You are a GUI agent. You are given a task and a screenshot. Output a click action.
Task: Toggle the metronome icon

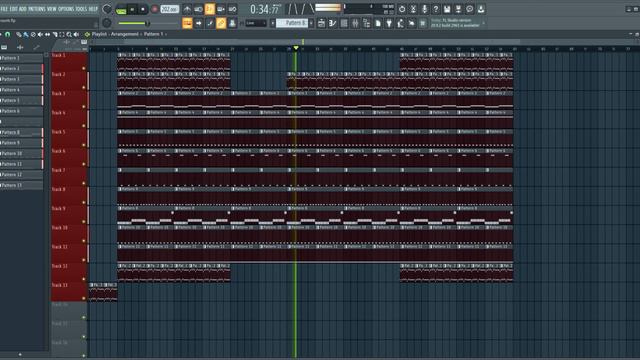tap(187, 9)
